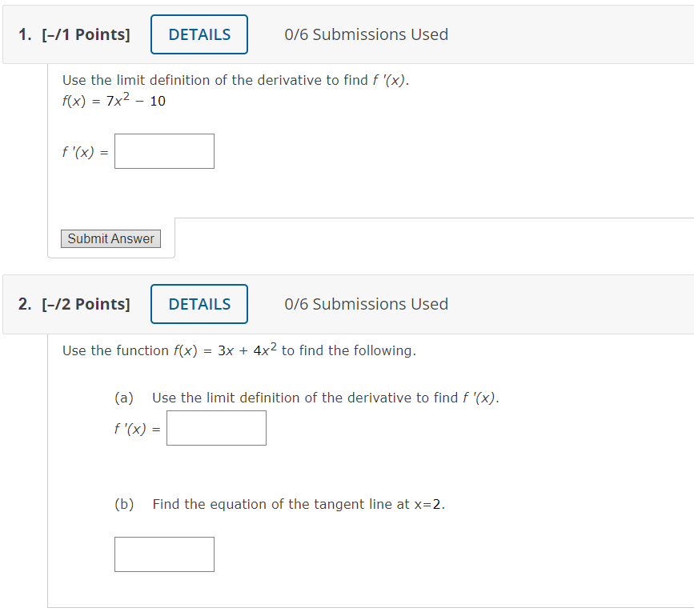This screenshot has height=616, width=694.
Task: Open DETAILS for question 1
Action: (199, 34)
